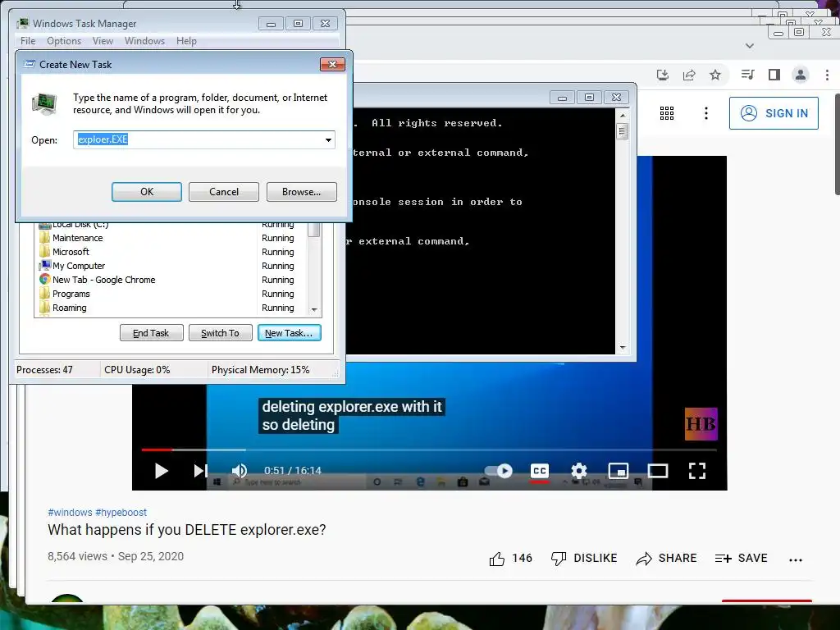The image size is (840, 630).
Task: Select New Tab - Google Chrome task
Action: pos(171,280)
